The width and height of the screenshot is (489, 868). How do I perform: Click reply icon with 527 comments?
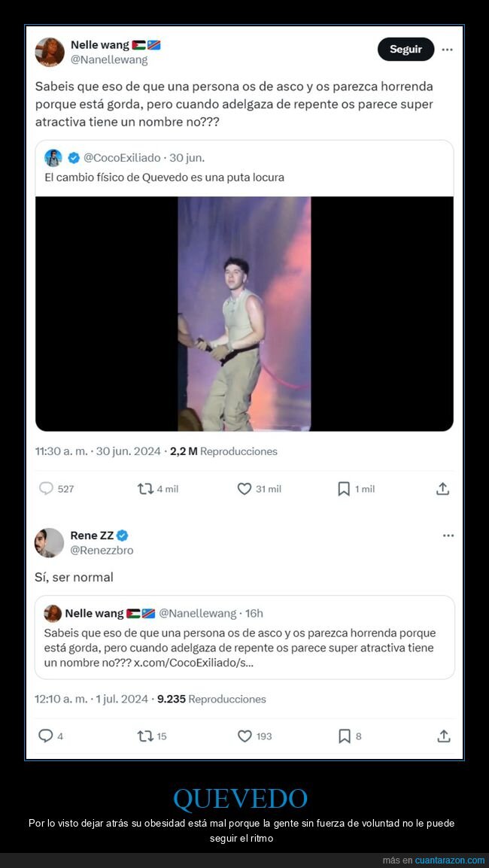(x=47, y=489)
